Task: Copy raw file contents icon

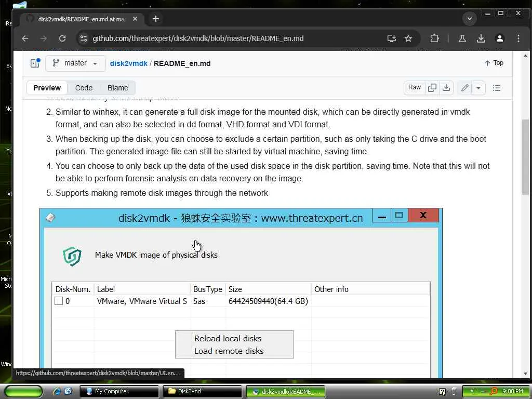Action: pos(432,87)
